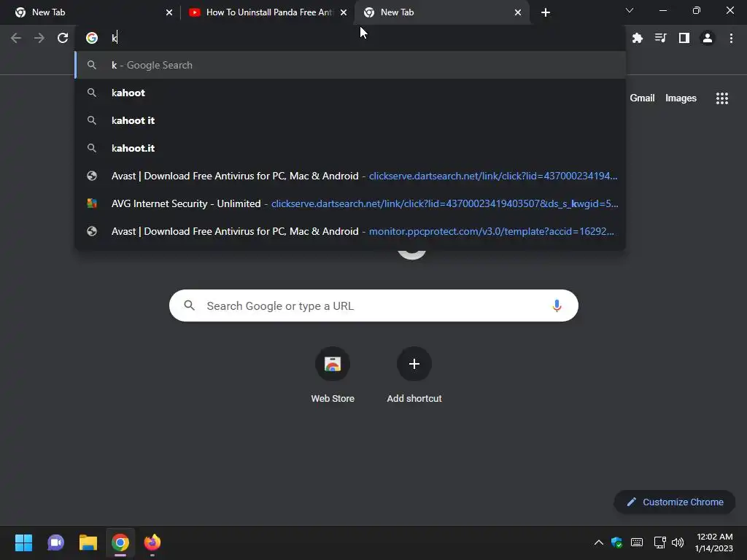Open Firefox from taskbar
The width and height of the screenshot is (747, 560).
152,542
